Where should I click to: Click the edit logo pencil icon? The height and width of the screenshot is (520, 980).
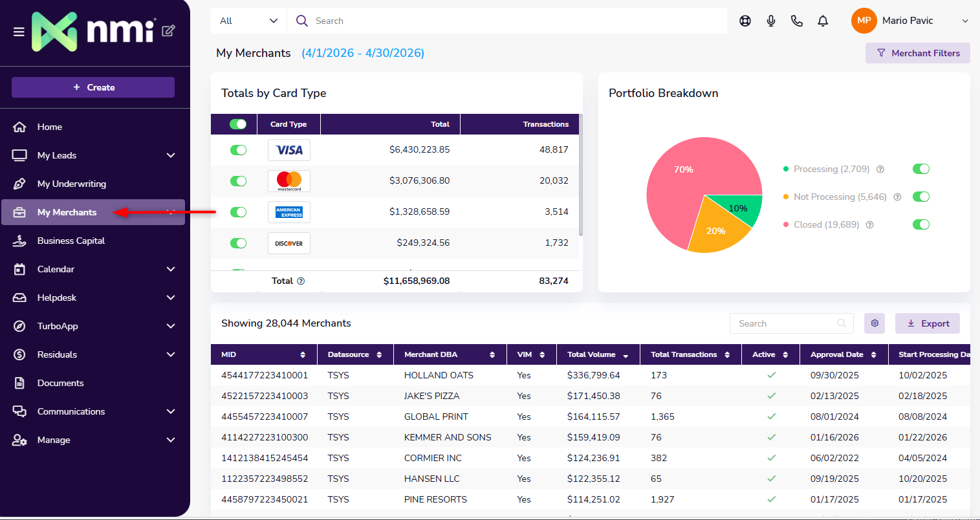(x=168, y=30)
